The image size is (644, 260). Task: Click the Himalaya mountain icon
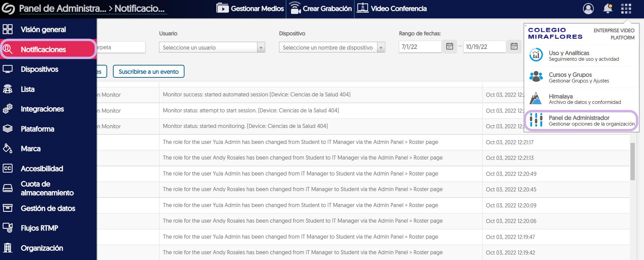coord(536,98)
